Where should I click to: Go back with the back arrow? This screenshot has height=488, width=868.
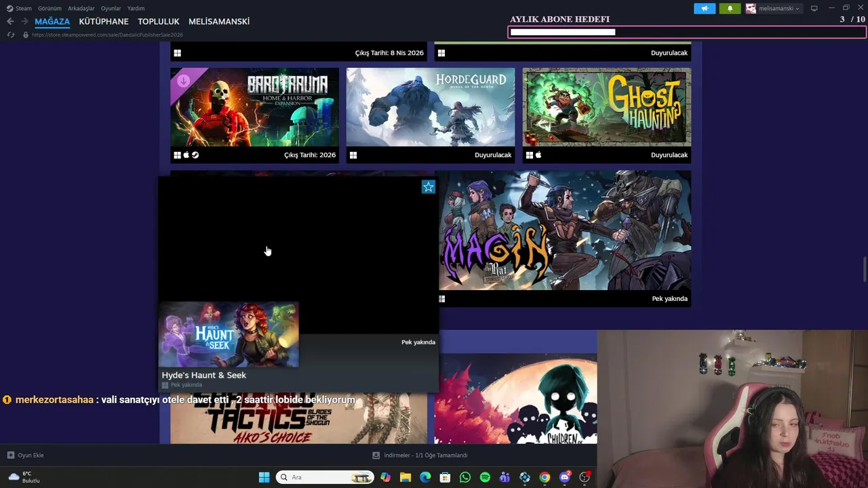[10, 22]
